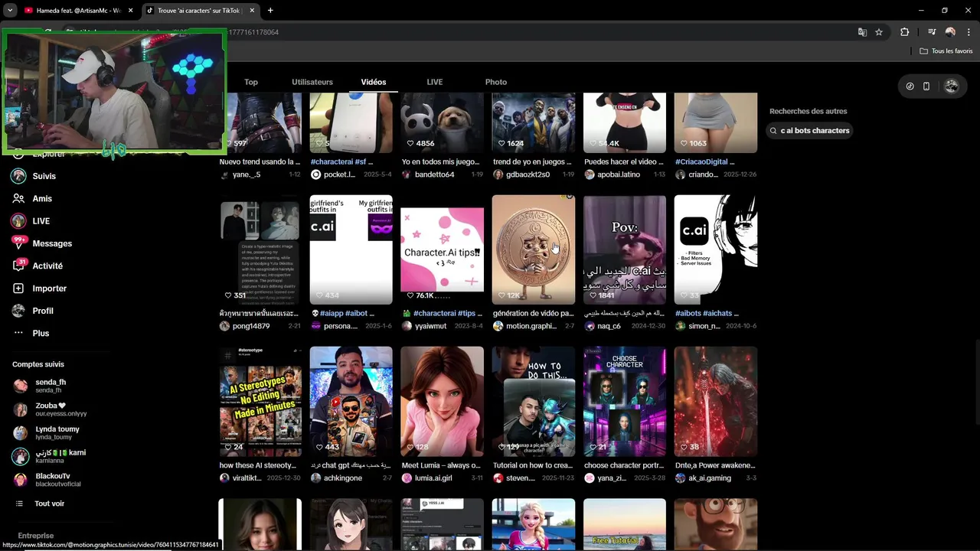Viewport: 980px width, 551px height.
Task: Open the Chrome three-dot menu
Action: pos(969,32)
